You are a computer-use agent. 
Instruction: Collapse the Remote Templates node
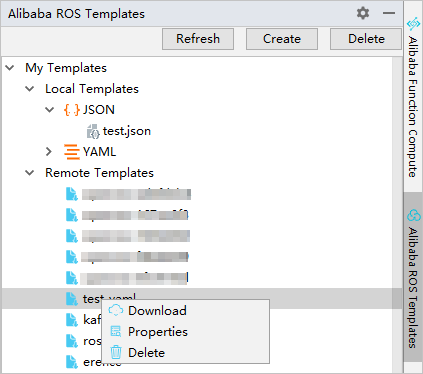point(30,173)
